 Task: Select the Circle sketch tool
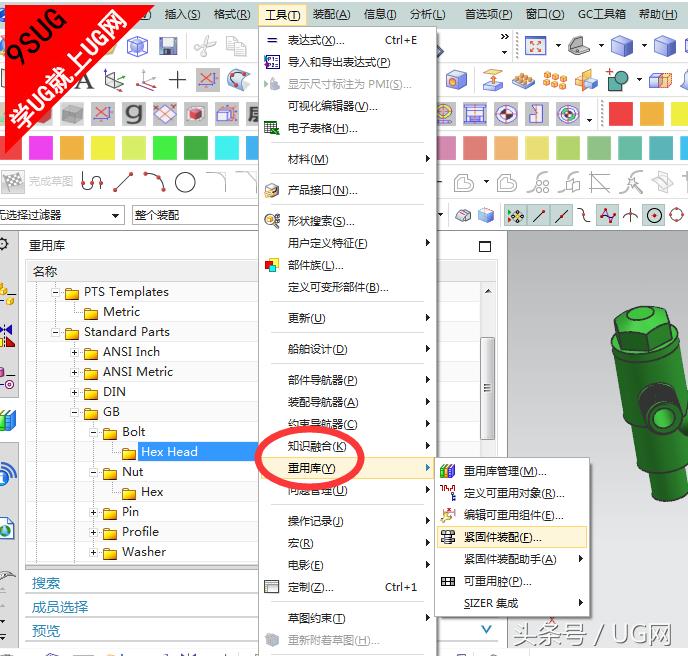tap(185, 182)
